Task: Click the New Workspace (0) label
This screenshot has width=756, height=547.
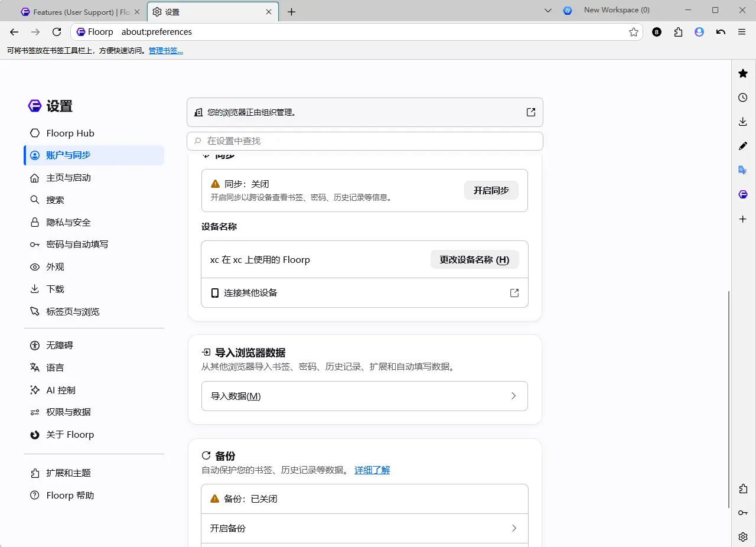Action: pyautogui.click(x=617, y=10)
